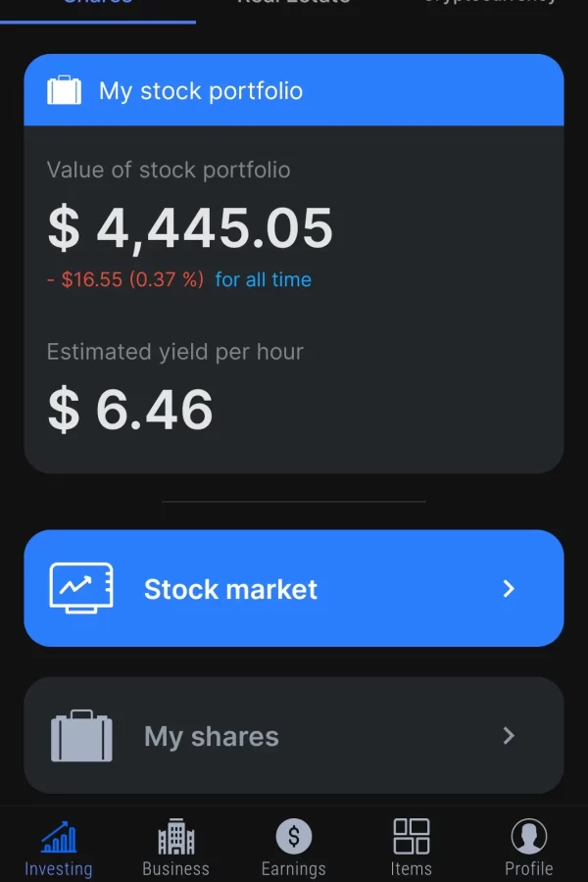Tap the Business building icon
The image size is (588, 882).
click(176, 838)
